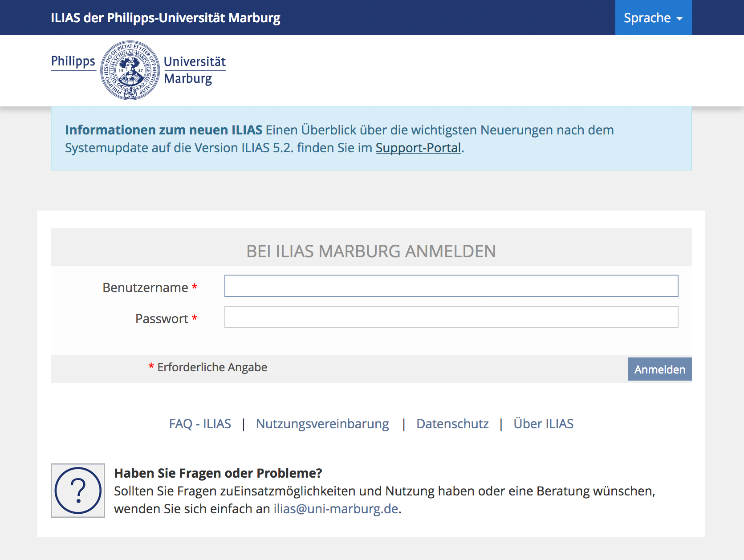Focus the Passwort input field
744x560 pixels.
click(451, 317)
